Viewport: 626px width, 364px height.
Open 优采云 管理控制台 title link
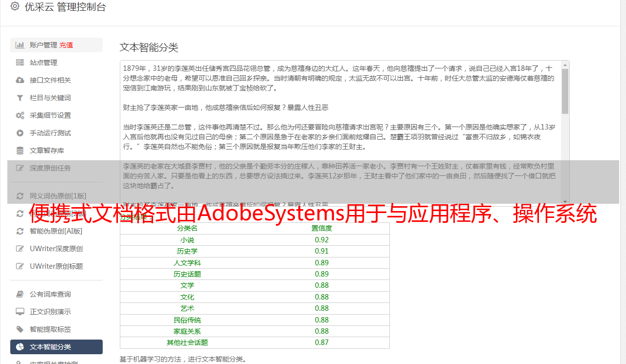tap(65, 7)
